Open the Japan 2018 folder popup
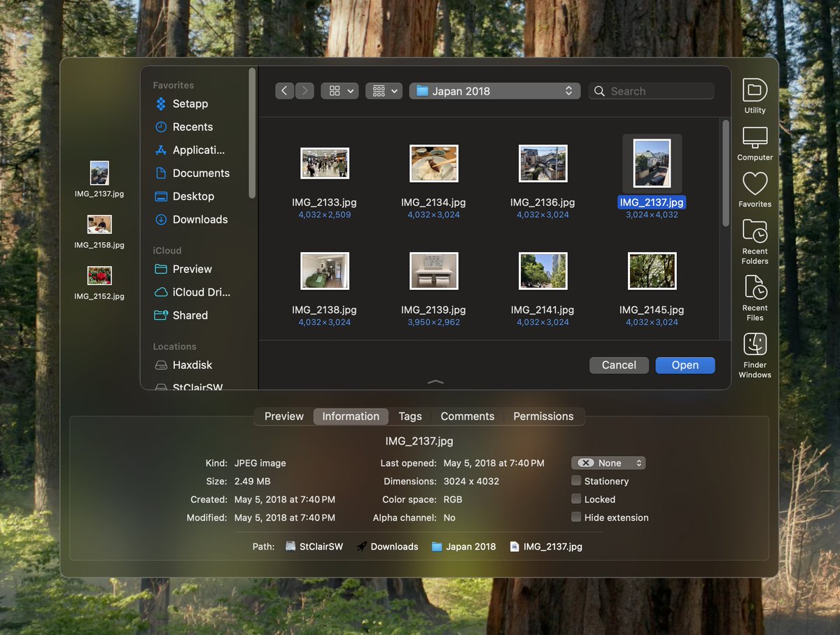 click(x=495, y=91)
